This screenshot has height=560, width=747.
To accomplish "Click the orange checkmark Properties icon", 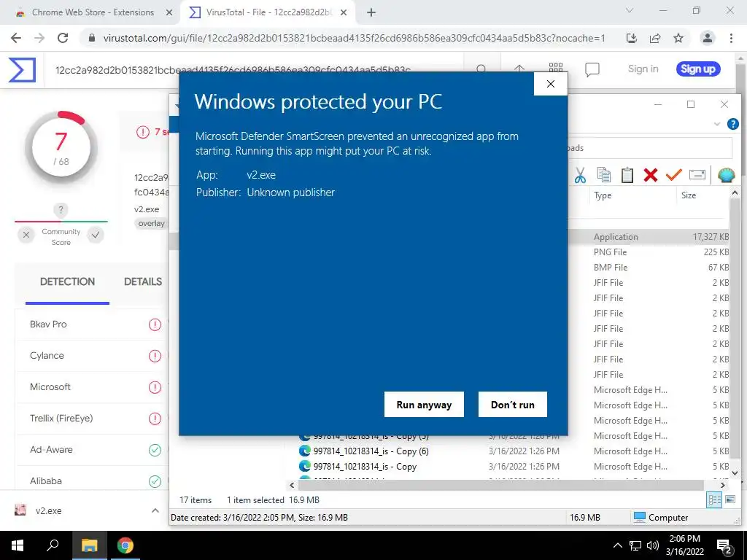I will [673, 175].
